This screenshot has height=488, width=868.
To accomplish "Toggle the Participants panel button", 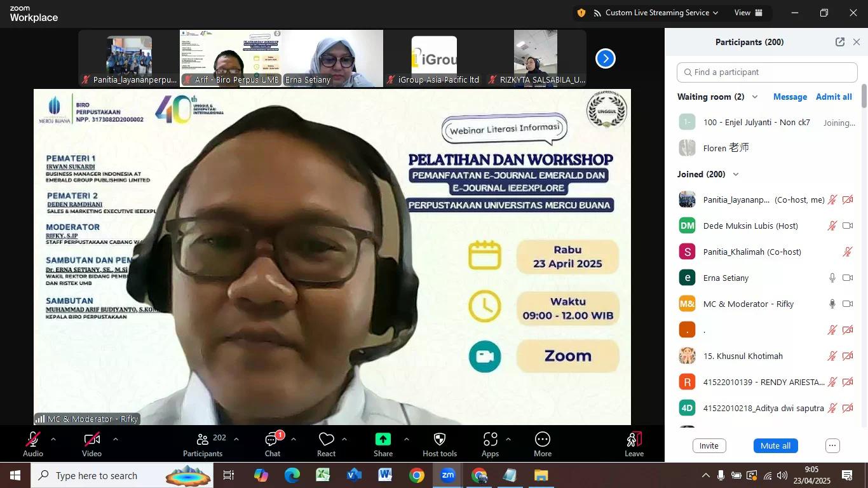I will pos(203,440).
